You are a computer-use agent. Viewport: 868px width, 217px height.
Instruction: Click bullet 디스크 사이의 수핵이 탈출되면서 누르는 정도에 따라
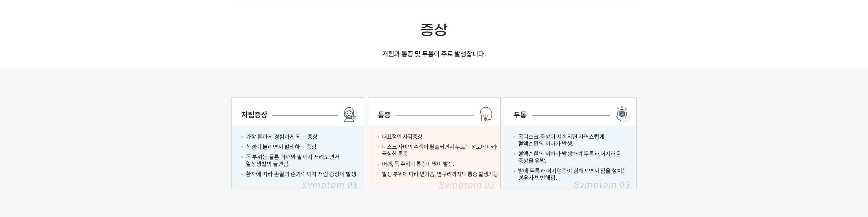coord(439,150)
